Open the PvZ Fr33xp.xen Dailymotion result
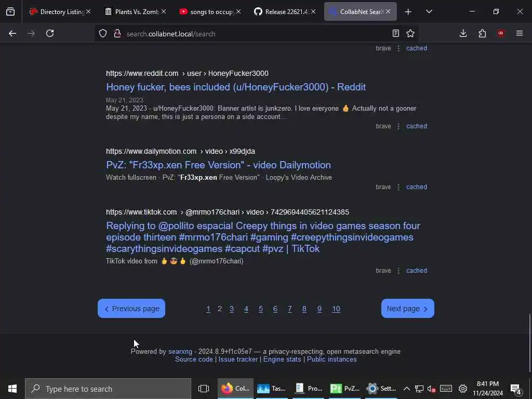Viewport: 532px width, 399px height. tap(218, 165)
